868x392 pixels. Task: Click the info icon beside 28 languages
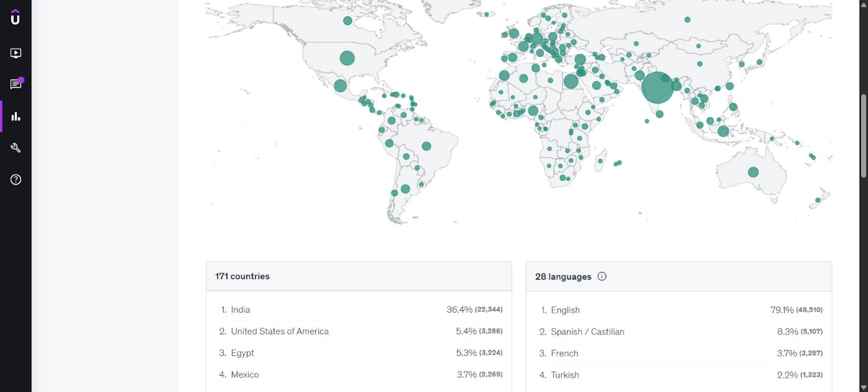601,276
